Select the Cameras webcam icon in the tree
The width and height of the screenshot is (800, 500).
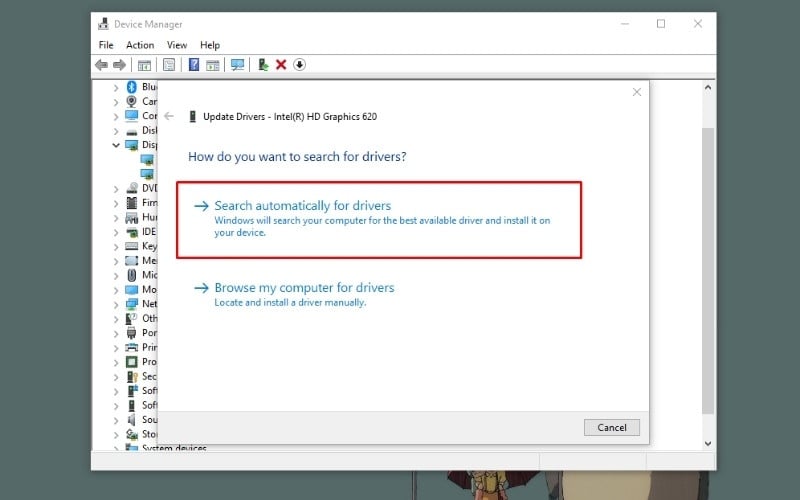click(x=132, y=101)
